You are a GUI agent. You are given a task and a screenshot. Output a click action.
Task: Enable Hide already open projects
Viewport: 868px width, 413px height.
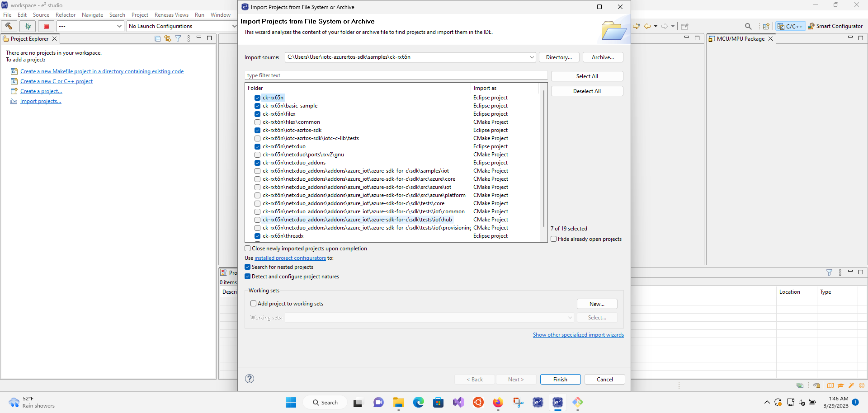(554, 239)
